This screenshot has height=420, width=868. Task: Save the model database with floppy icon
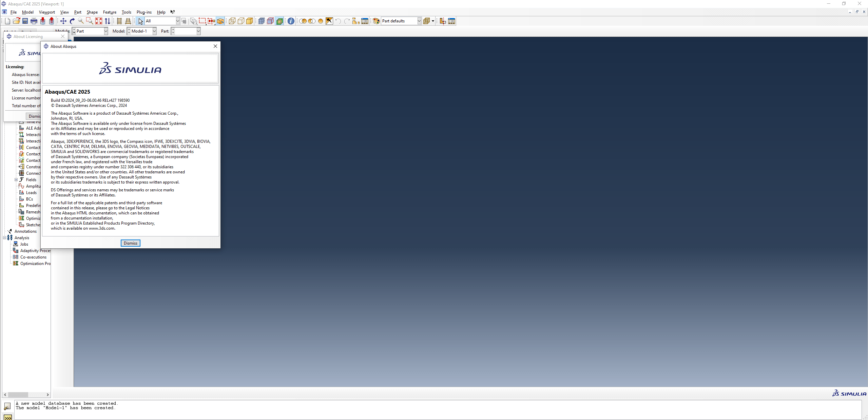[25, 21]
